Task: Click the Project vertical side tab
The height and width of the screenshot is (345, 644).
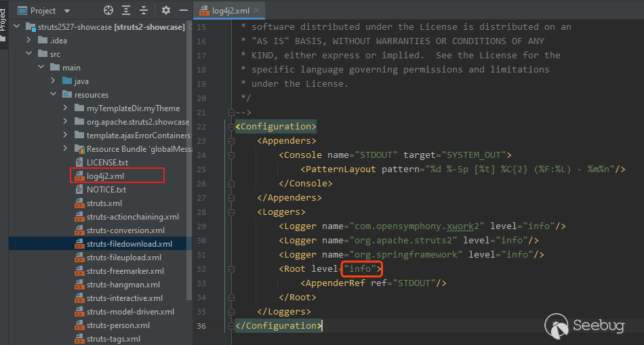Action: (3, 19)
